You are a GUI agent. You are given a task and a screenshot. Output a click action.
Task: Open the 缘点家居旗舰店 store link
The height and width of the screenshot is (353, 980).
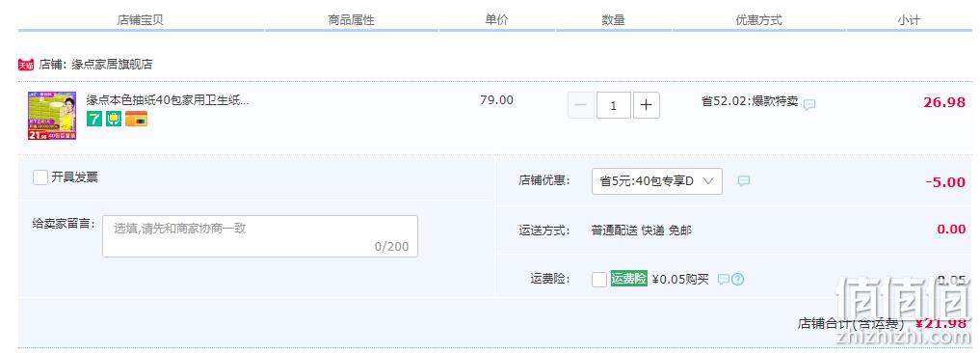(112, 65)
